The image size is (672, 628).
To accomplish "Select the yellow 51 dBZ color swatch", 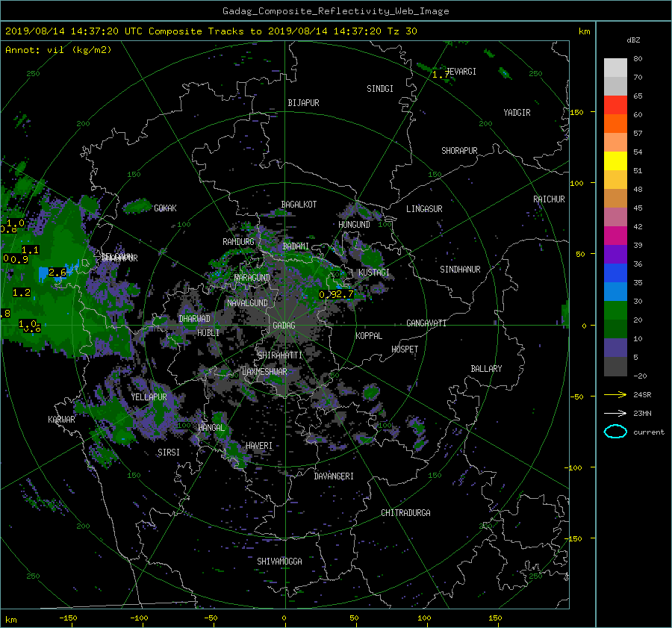I will pos(615,161).
